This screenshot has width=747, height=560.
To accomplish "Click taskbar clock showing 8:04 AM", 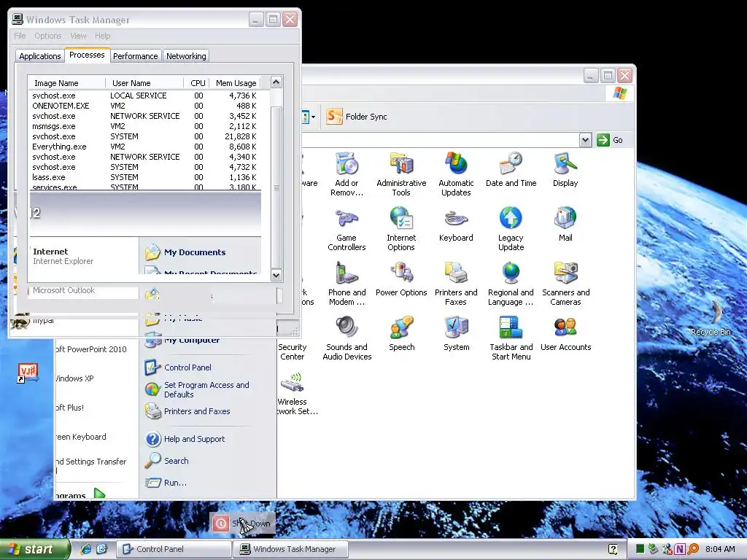I will (x=720, y=549).
